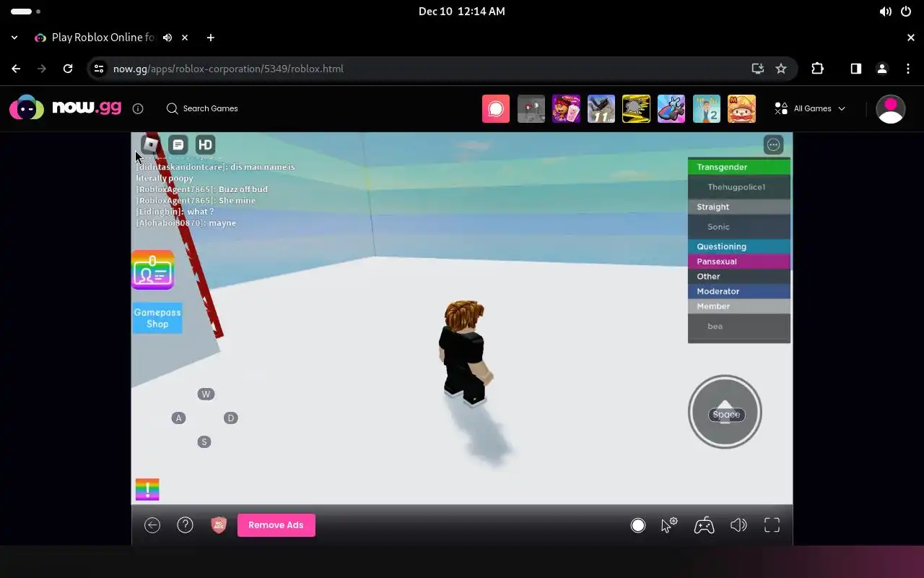This screenshot has height=578, width=924.
Task: Select the Questioning team header
Action: [x=739, y=246]
